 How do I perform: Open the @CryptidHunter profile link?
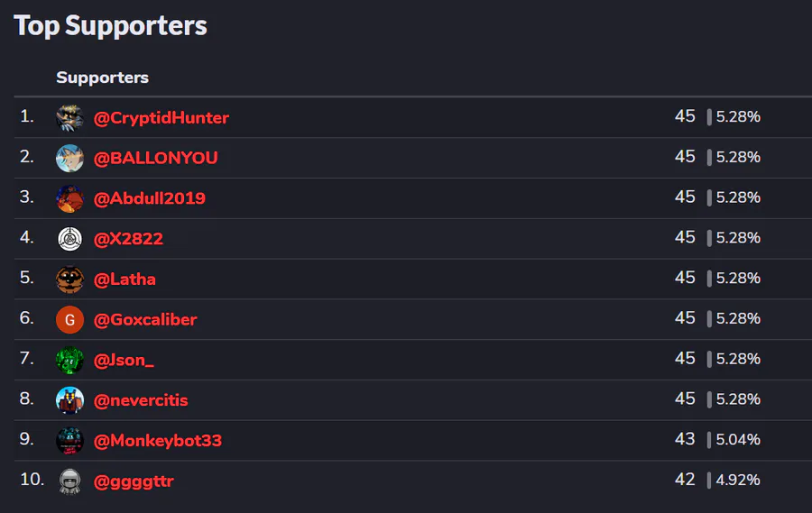tap(161, 118)
